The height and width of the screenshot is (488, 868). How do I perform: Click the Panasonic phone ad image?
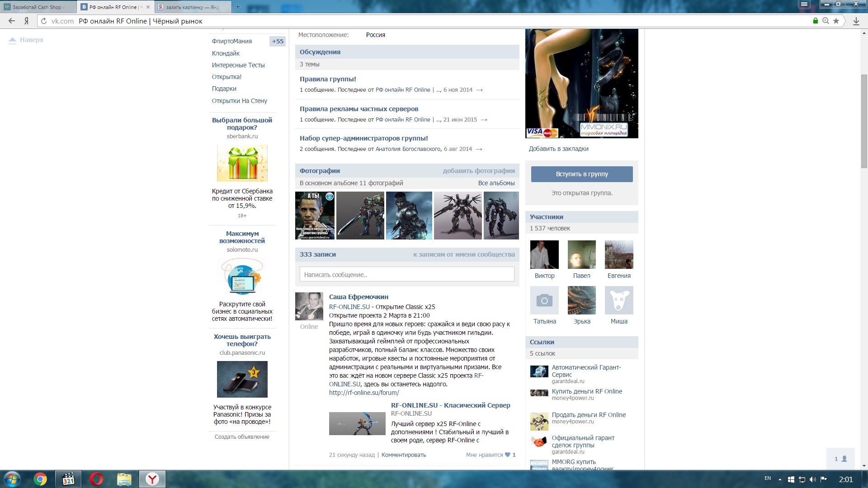[x=242, y=379]
